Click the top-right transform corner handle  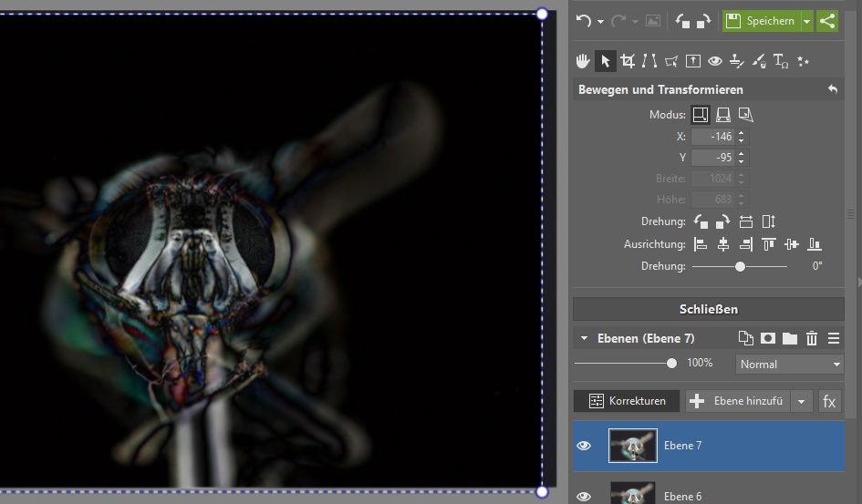click(x=542, y=14)
